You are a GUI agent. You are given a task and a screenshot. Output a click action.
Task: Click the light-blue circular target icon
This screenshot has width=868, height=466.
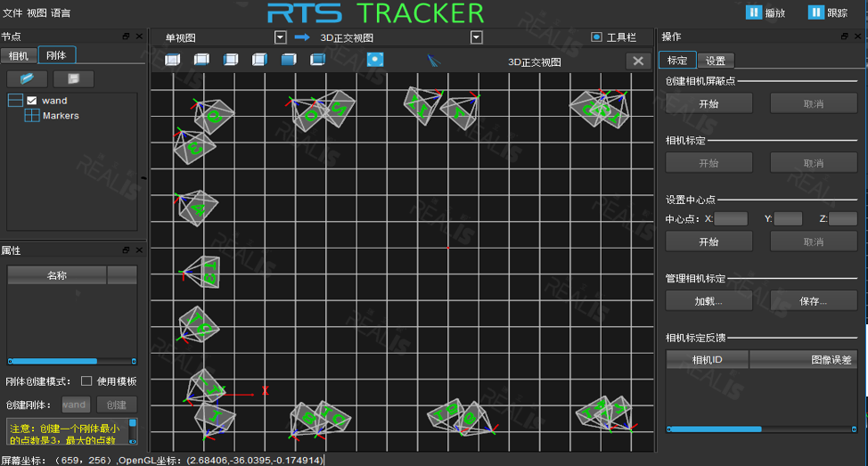375,59
